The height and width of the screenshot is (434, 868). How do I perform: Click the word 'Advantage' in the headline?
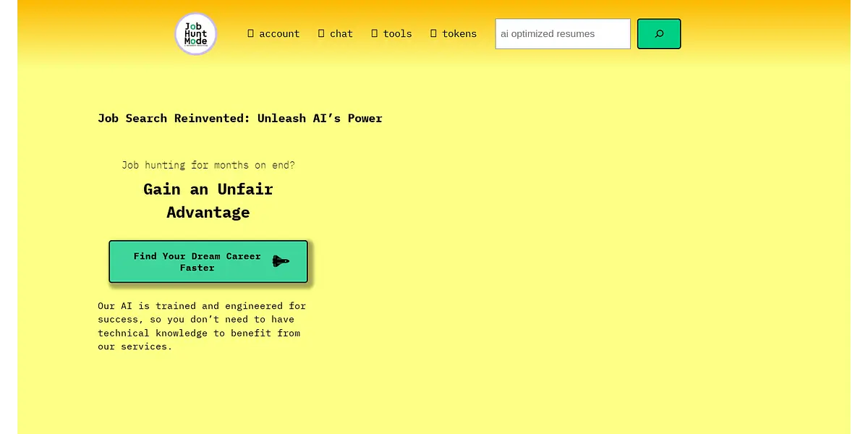[208, 213]
